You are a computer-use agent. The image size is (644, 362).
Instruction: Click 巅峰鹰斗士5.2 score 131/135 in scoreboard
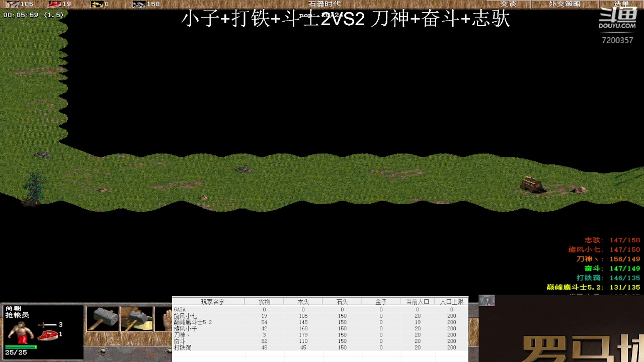[x=594, y=288]
